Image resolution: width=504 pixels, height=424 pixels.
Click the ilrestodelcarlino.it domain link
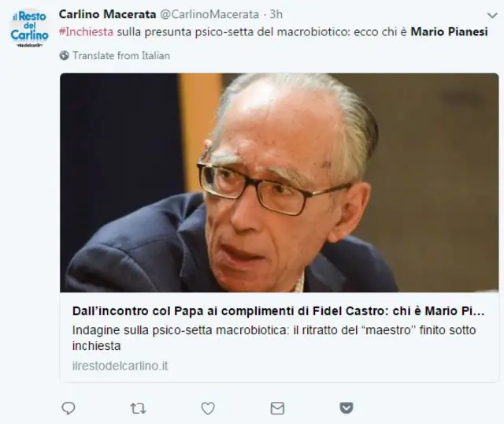(120, 366)
